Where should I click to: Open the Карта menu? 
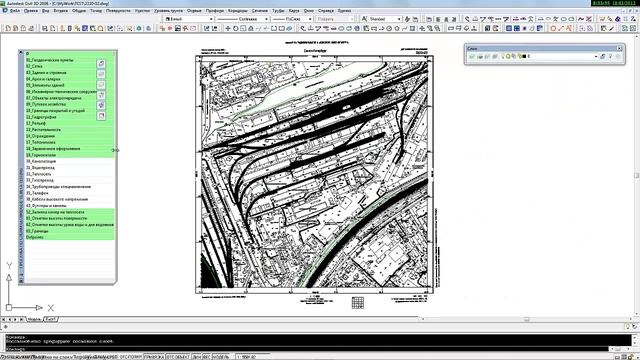[x=294, y=11]
